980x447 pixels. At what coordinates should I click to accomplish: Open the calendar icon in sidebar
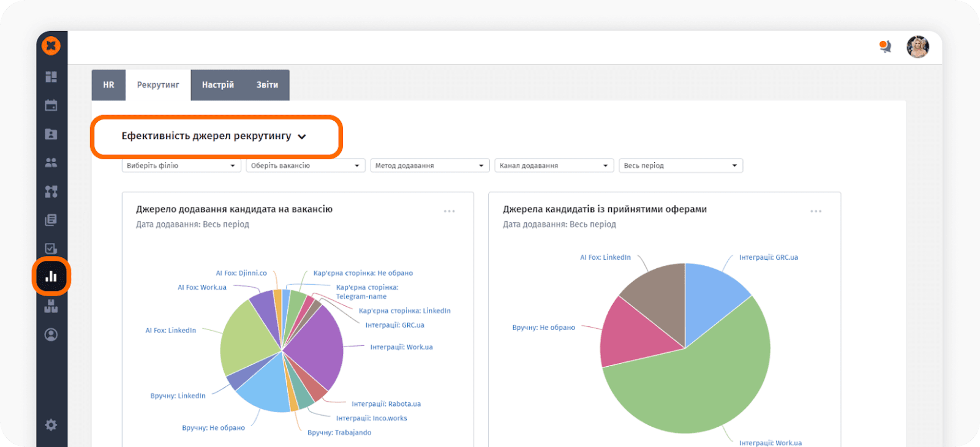(51, 105)
